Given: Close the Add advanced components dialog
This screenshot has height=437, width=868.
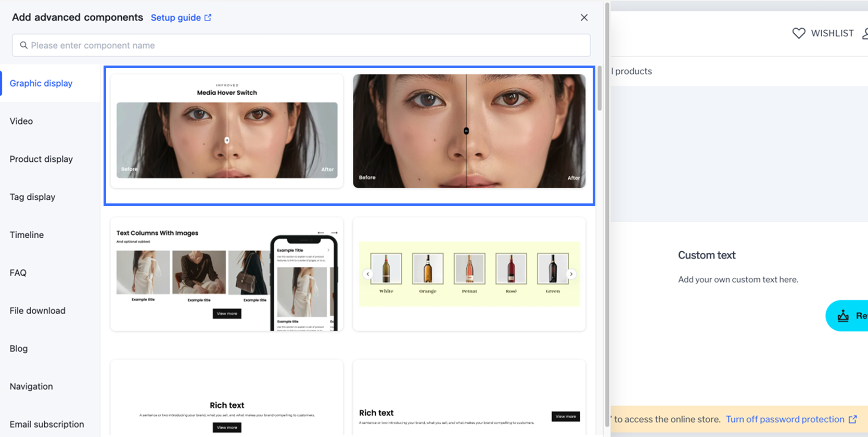Looking at the screenshot, I should (x=584, y=18).
